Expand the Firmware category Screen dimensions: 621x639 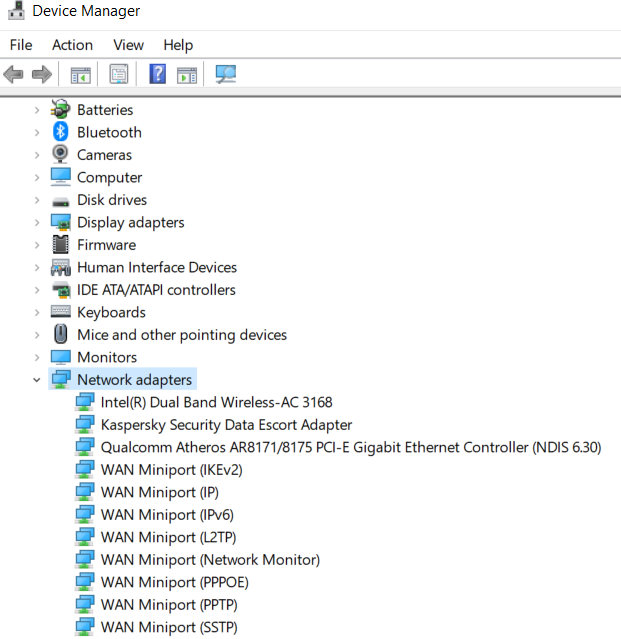tap(37, 245)
